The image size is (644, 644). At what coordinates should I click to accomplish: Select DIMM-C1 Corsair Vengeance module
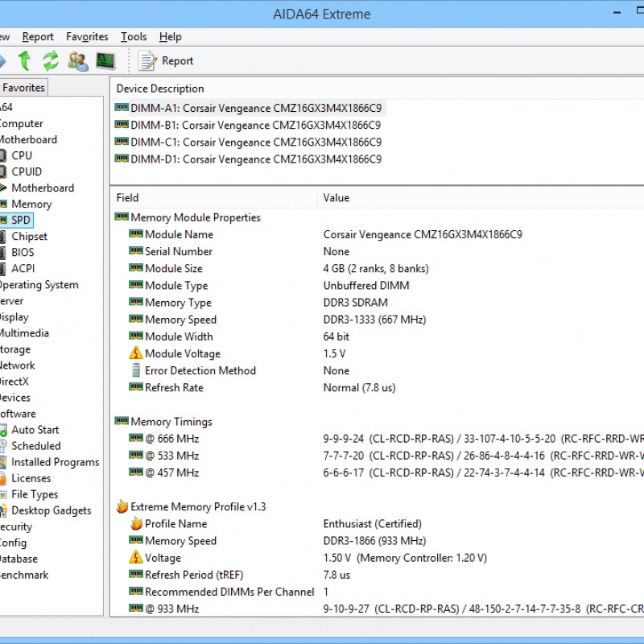(256, 142)
